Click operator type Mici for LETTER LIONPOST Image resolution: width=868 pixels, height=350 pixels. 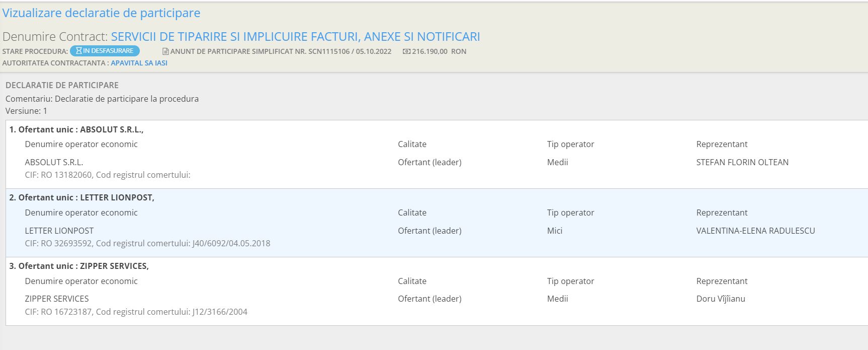point(555,231)
